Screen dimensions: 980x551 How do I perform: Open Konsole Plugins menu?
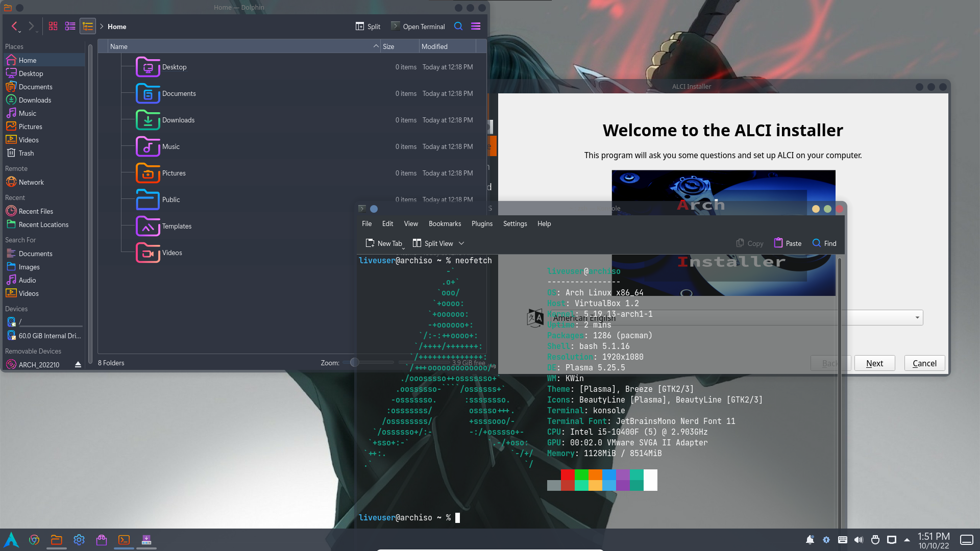pyautogui.click(x=482, y=223)
